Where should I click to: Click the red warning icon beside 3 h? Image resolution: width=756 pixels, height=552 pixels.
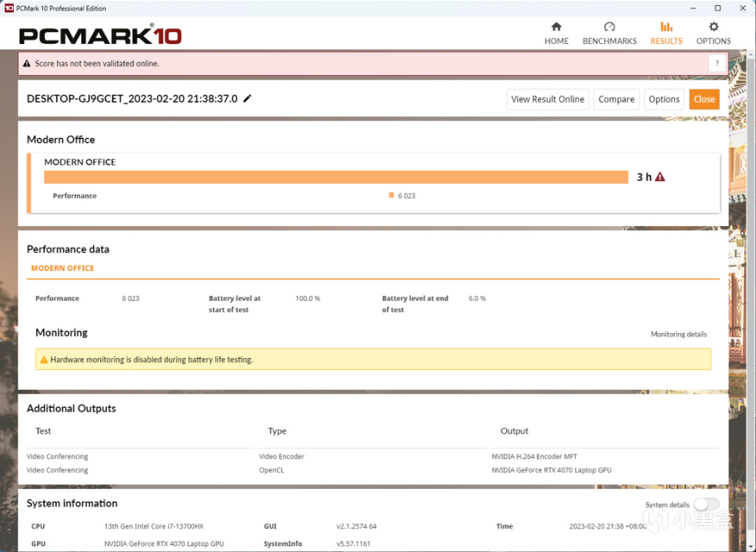660,177
